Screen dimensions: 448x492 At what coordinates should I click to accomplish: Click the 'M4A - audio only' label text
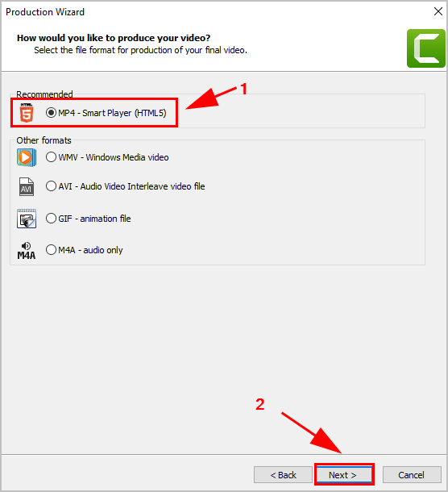[x=90, y=250]
